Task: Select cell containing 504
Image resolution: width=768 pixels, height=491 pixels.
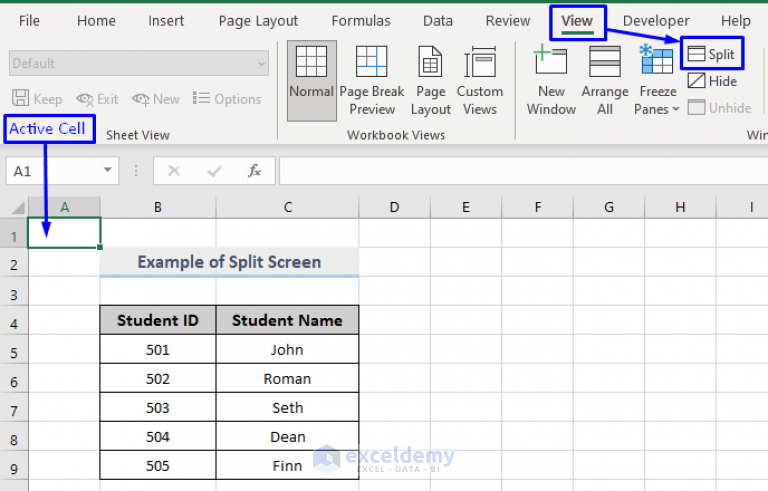Action: click(x=158, y=437)
